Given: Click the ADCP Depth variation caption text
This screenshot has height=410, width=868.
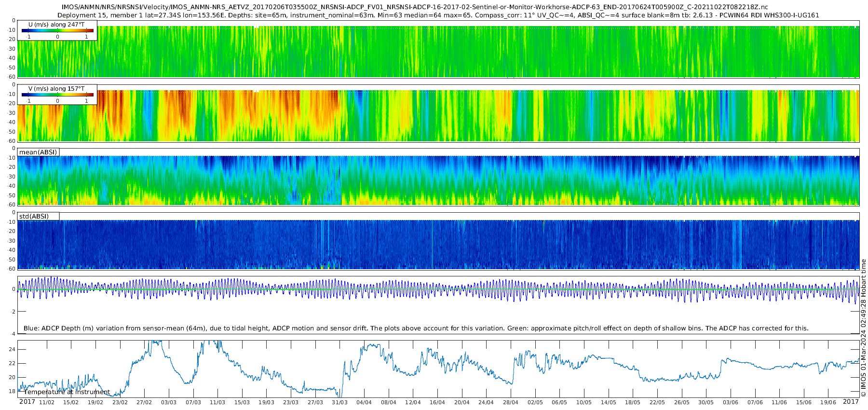Looking at the screenshot, I should tap(416, 328).
